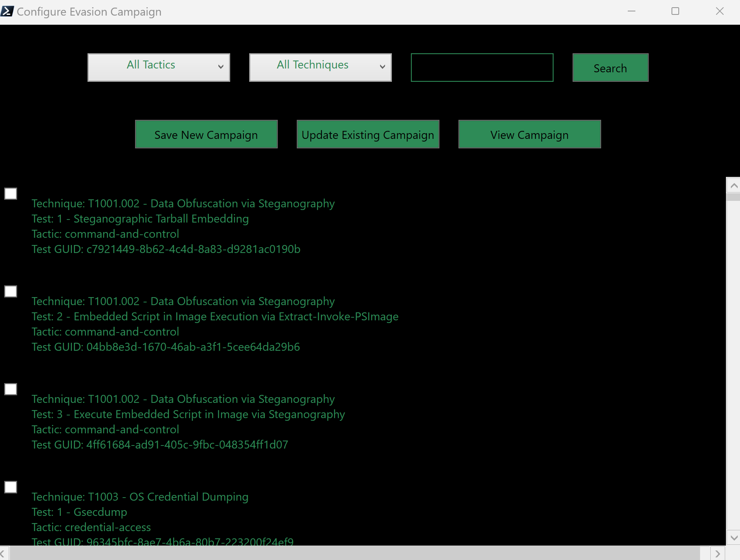The width and height of the screenshot is (740, 560).
Task: Focus the search text field
Action: (482, 67)
